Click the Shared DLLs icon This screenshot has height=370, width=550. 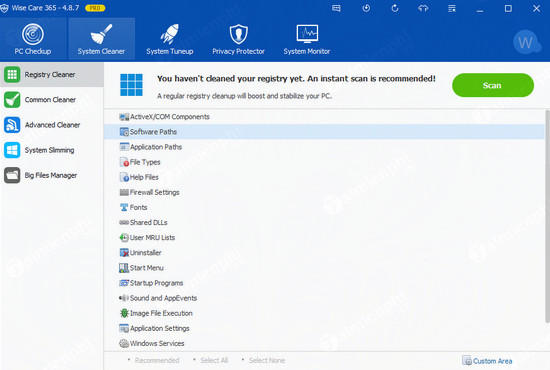click(x=124, y=222)
